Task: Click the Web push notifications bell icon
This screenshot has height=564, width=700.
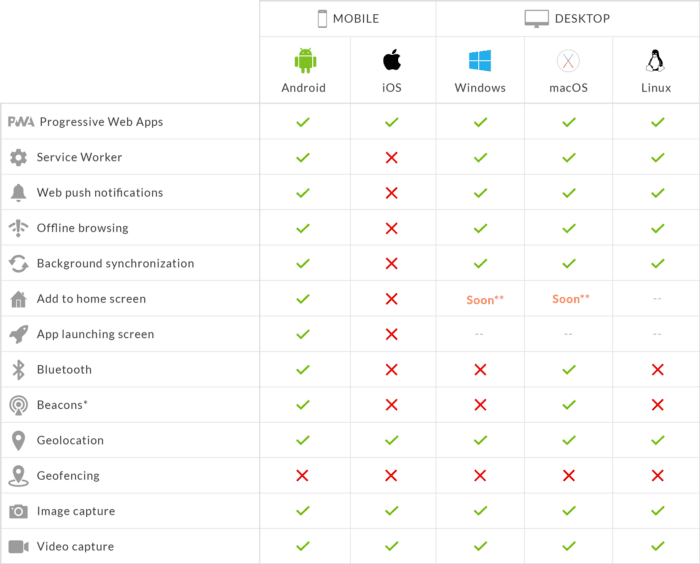Action: pos(18,193)
